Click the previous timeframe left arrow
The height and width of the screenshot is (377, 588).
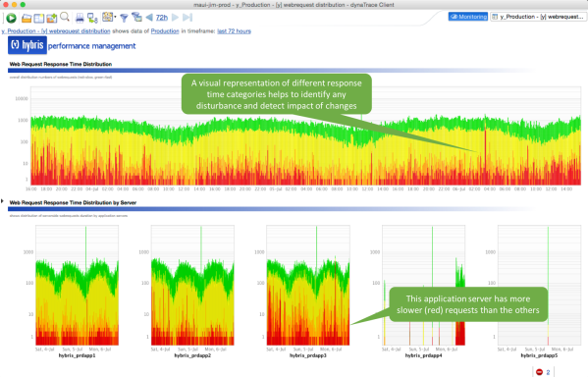[x=149, y=18]
